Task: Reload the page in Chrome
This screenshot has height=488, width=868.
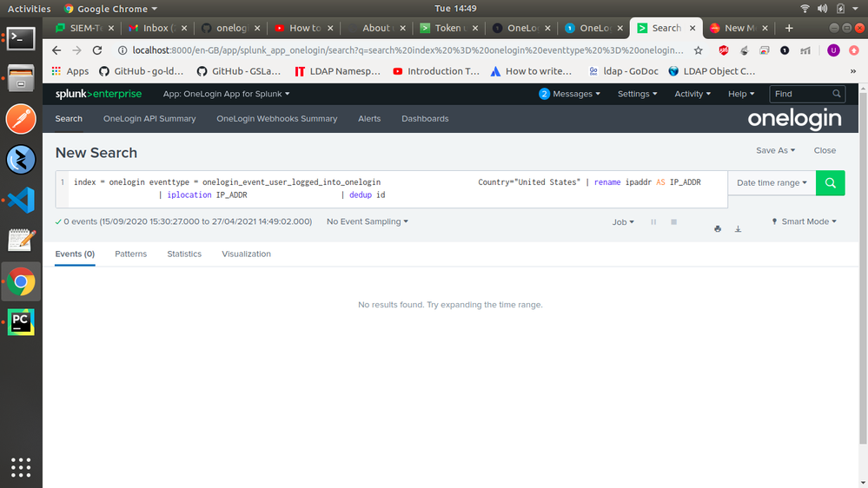Action: coord(98,50)
